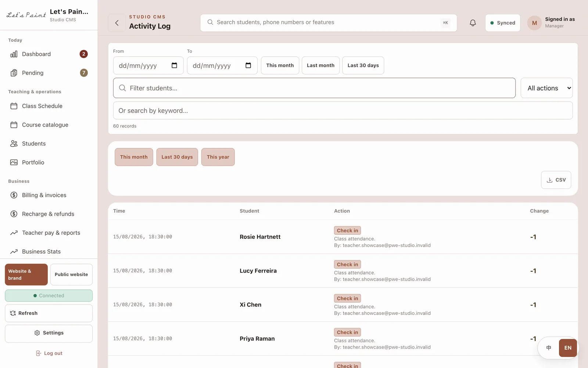This screenshot has height=368, width=588.
Task: Toggle the pink Last 30 days chip
Action: (177, 157)
